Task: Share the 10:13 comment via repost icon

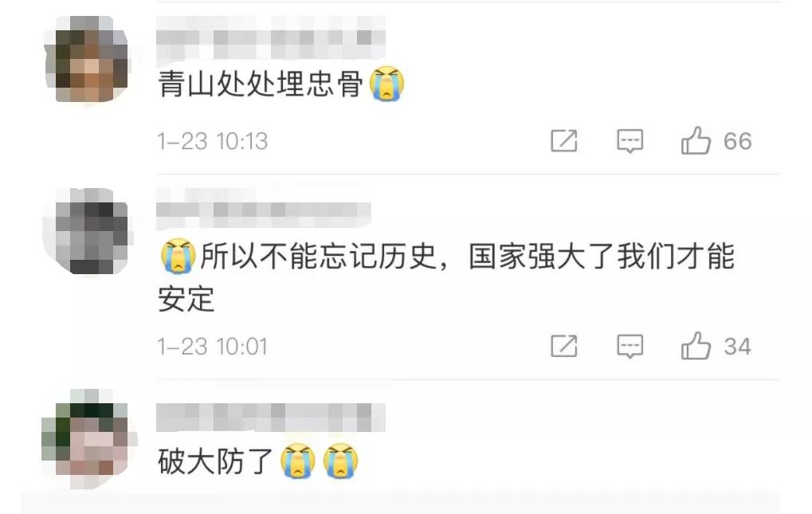Action: [564, 141]
